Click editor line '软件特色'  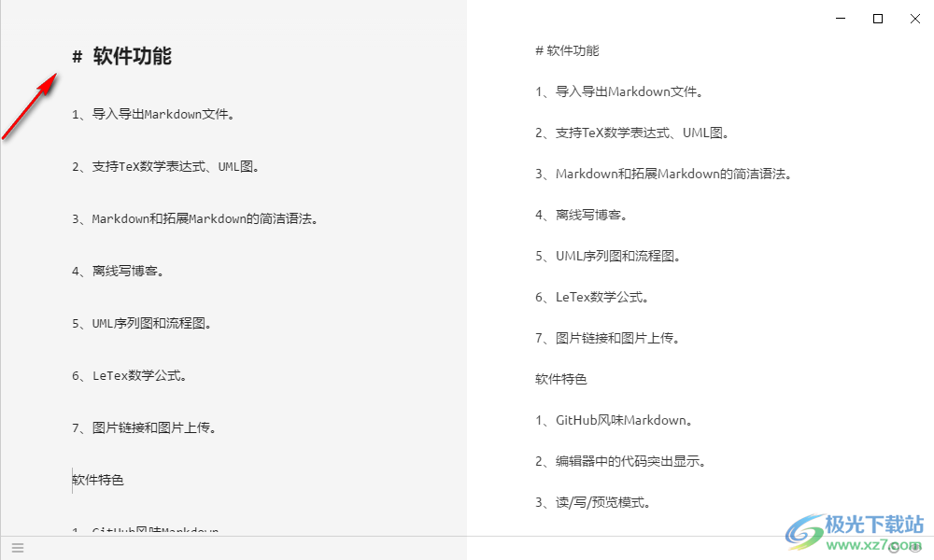tap(98, 481)
